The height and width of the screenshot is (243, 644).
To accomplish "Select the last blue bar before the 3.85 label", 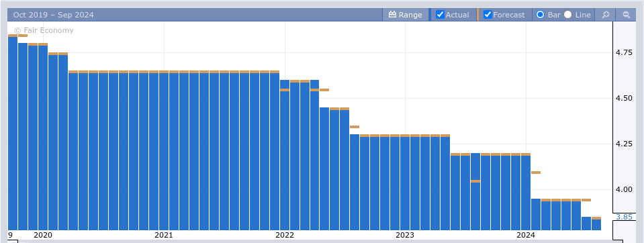I will pos(596,224).
